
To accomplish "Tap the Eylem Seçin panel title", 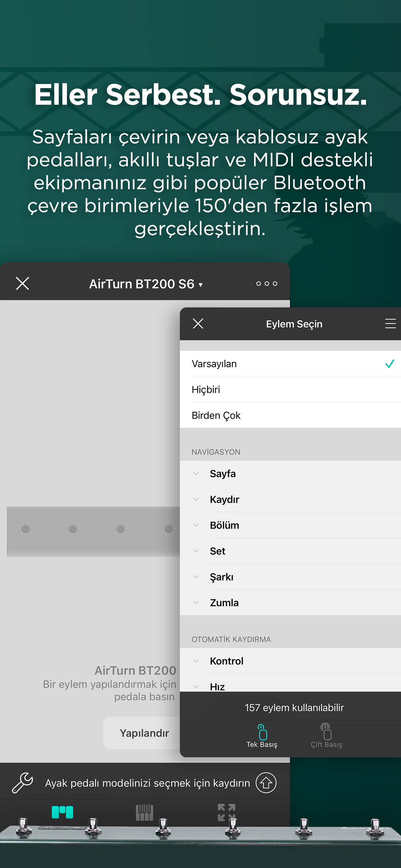I will 294,324.
